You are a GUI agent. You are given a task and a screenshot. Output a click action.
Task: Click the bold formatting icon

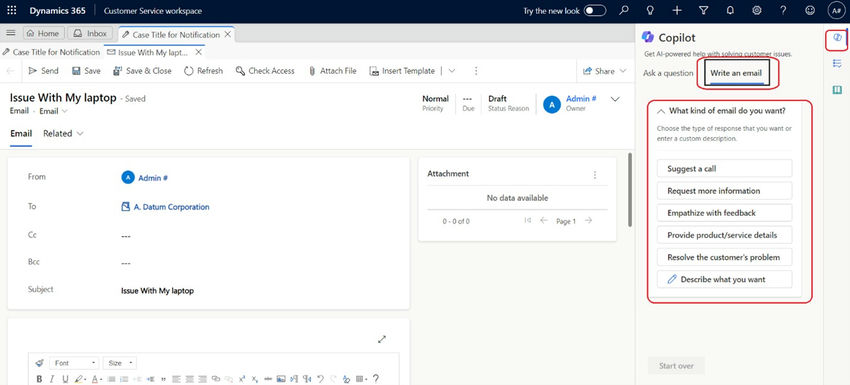point(39,379)
